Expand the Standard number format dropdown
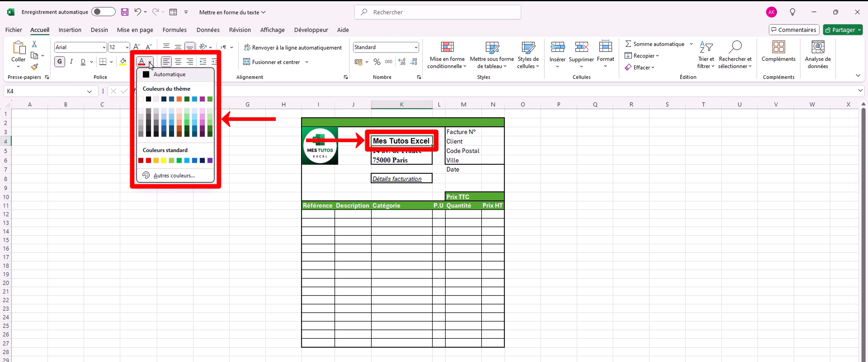The image size is (868, 362). pyautogui.click(x=416, y=48)
